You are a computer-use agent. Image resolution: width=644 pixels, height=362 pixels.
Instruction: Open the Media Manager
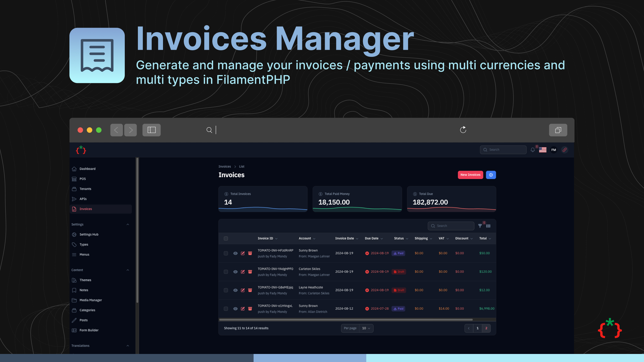(90, 300)
